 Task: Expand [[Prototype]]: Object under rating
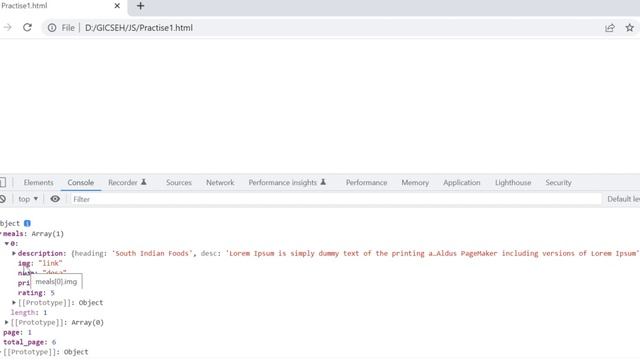coord(14,302)
